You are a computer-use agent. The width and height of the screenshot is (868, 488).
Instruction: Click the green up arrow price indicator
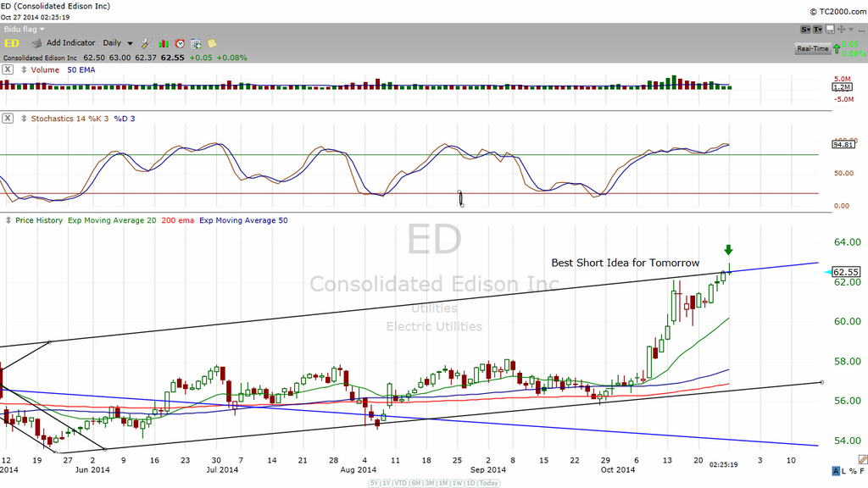(x=836, y=48)
